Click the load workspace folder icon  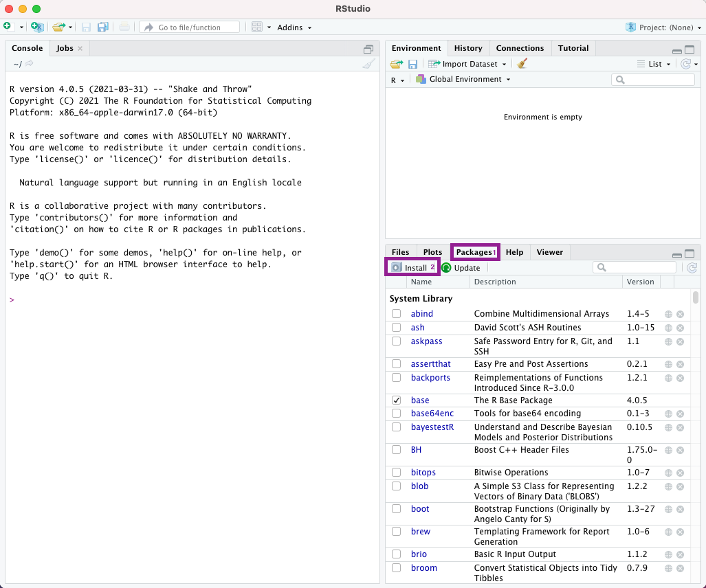(396, 64)
